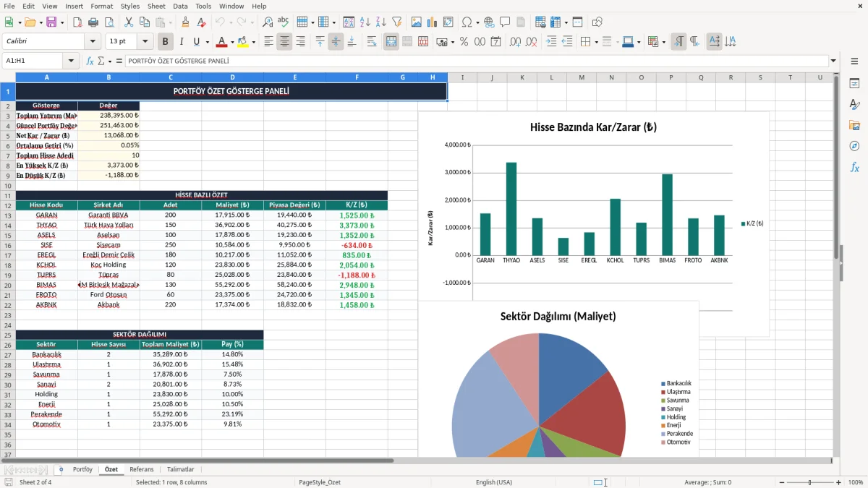Open the Styles menu
The width and height of the screenshot is (868, 488).
point(130,6)
